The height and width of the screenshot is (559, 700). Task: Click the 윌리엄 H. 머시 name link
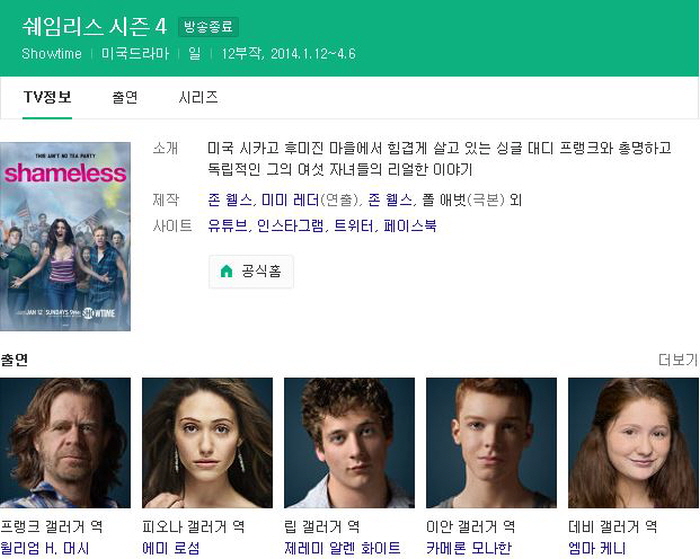tap(45, 548)
